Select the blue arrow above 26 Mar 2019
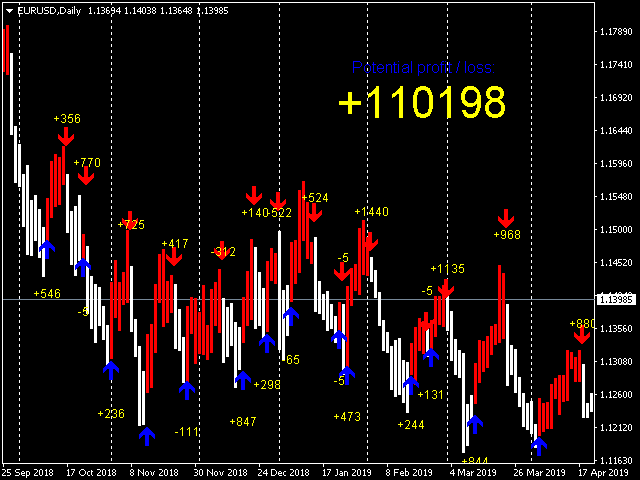640x480 pixels. (x=539, y=446)
